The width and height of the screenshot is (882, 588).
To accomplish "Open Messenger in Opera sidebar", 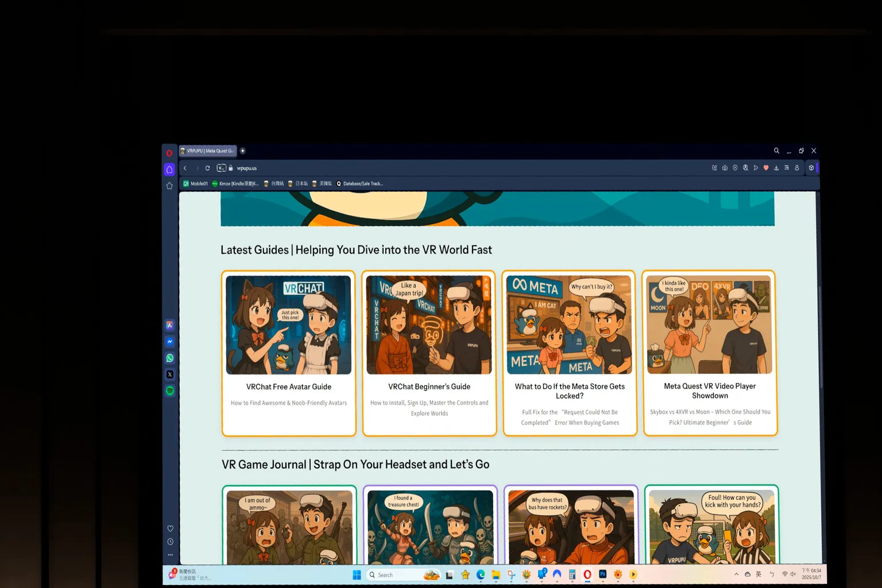I will click(170, 342).
